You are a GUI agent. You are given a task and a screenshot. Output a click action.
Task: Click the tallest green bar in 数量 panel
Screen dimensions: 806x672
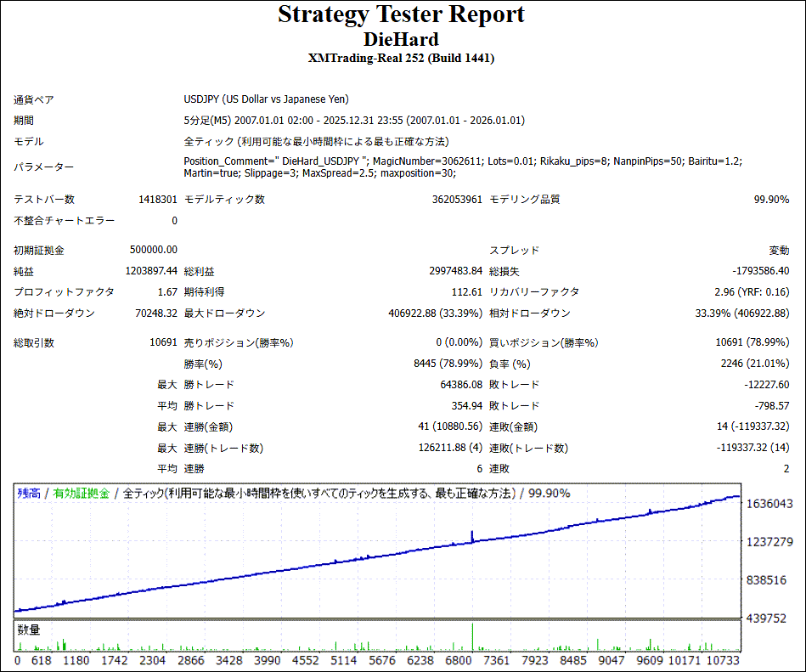click(471, 636)
